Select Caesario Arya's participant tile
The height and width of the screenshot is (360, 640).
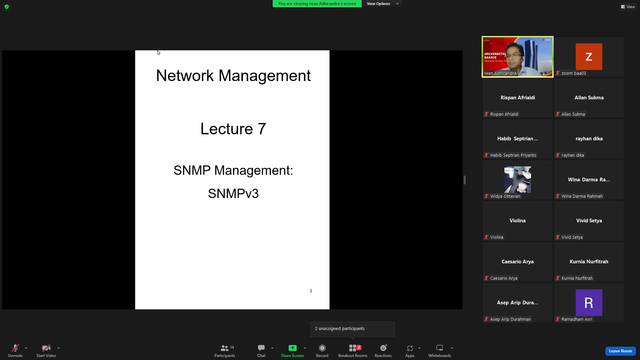[x=518, y=262]
